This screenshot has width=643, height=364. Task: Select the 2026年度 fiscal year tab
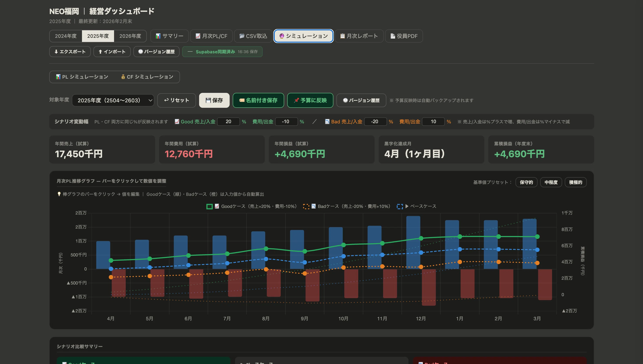pyautogui.click(x=130, y=36)
